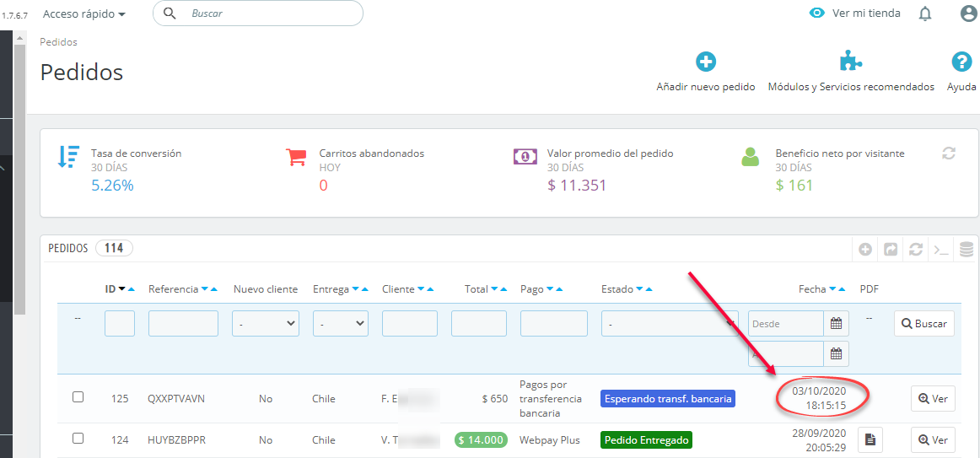Image resolution: width=980 pixels, height=458 pixels.
Task: Click Ver mi tienda link
Action: (x=866, y=13)
